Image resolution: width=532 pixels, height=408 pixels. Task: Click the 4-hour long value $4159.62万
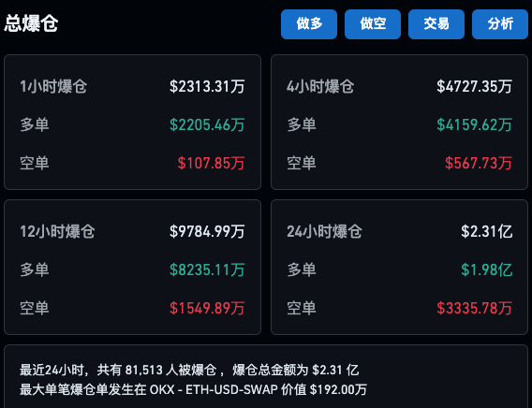click(474, 124)
